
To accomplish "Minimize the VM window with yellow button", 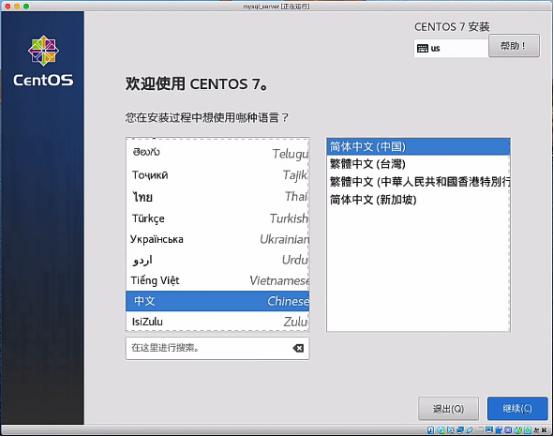I will [17, 6].
